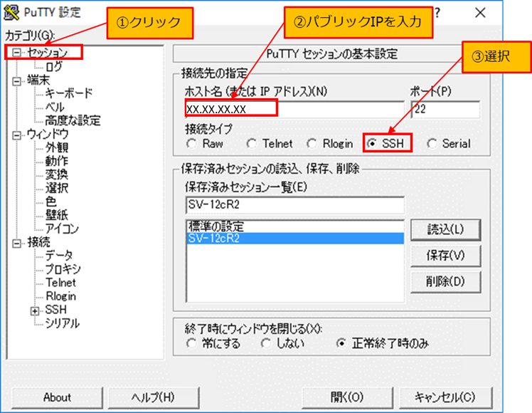Click the 保存(V) save button
The height and width of the screenshot is (413, 532).
click(x=445, y=255)
